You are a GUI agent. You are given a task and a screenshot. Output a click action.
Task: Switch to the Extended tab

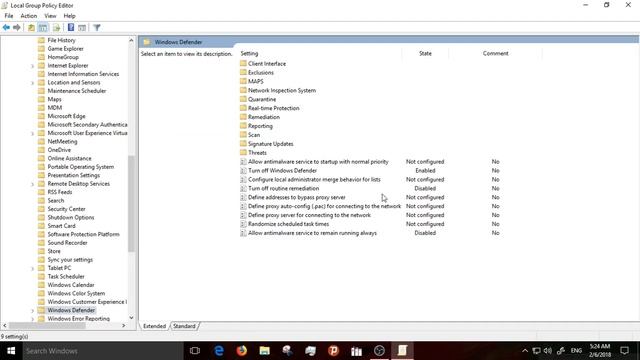point(154,326)
